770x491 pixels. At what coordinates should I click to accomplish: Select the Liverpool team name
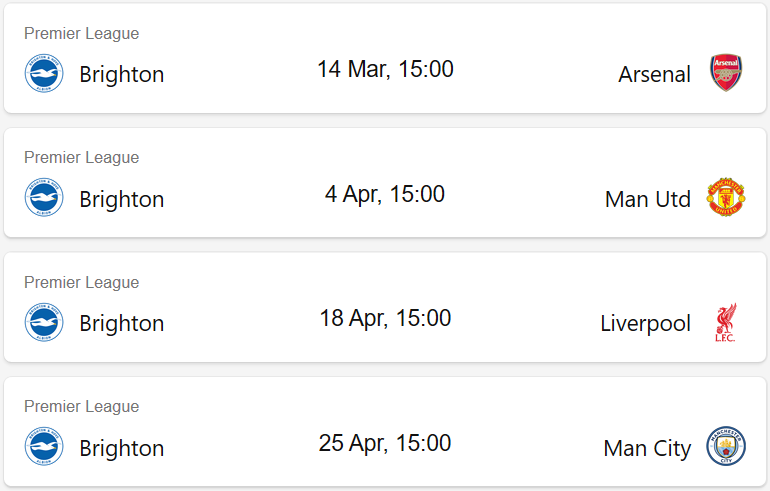[645, 324]
